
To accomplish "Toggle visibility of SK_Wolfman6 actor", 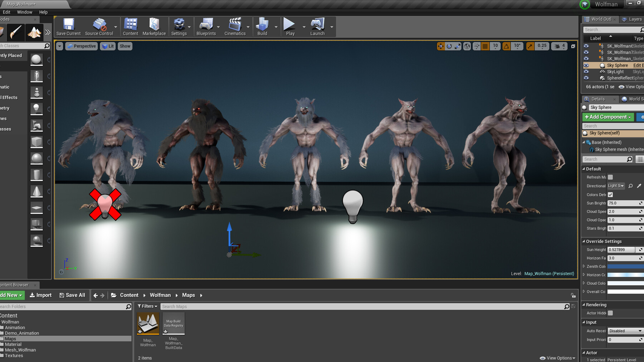I will [x=586, y=46].
